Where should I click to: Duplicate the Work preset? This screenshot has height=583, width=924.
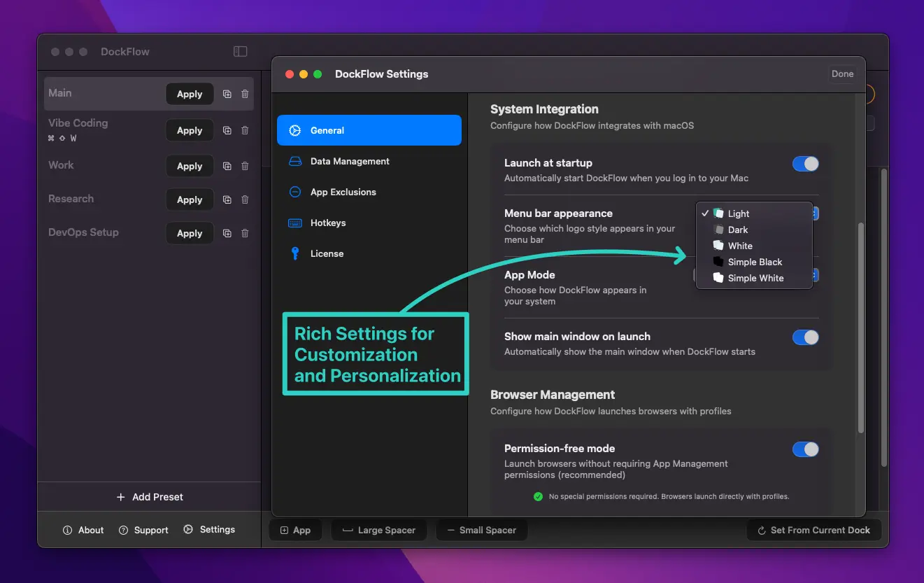pos(227,166)
